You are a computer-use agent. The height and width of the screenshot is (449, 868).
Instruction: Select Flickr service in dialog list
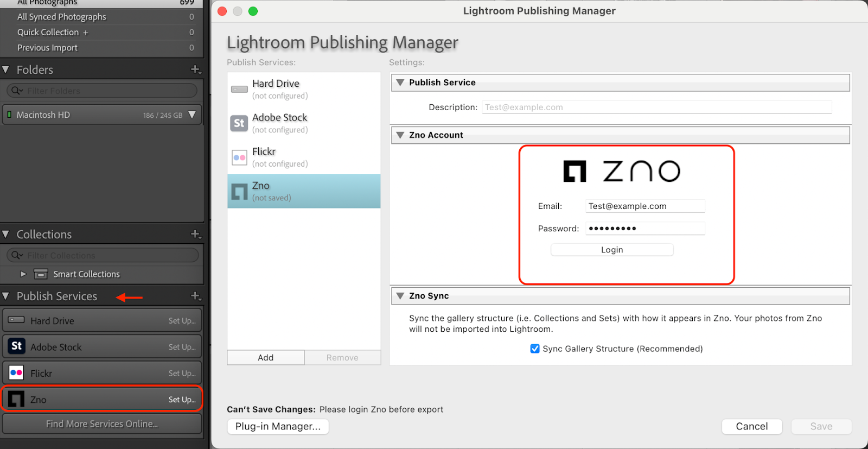click(x=304, y=157)
